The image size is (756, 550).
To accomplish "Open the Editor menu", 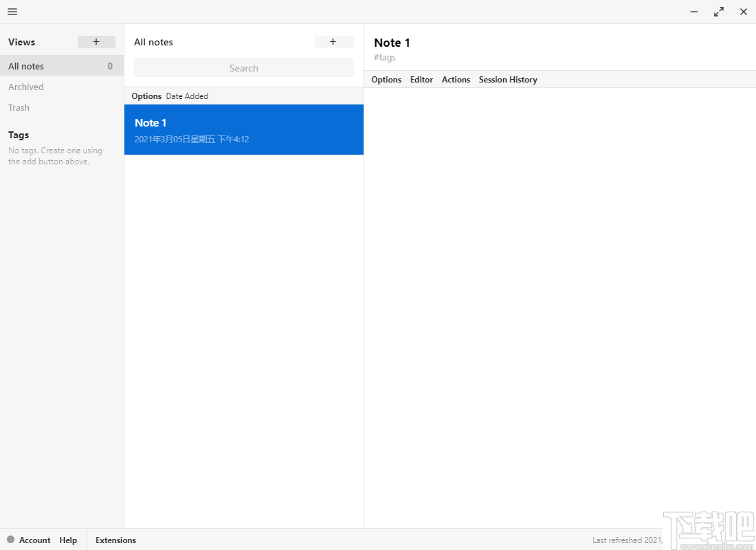I will (x=421, y=80).
